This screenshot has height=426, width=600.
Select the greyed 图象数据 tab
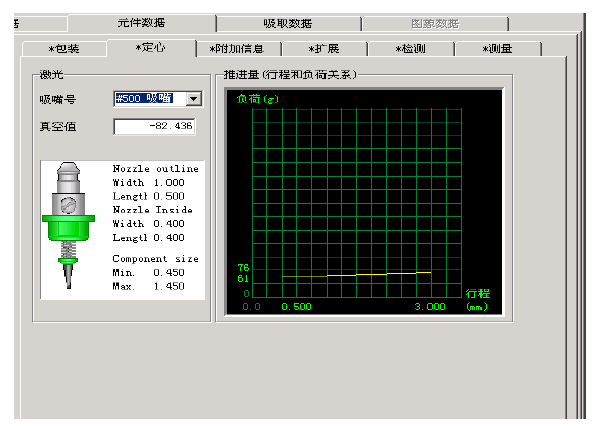[435, 24]
